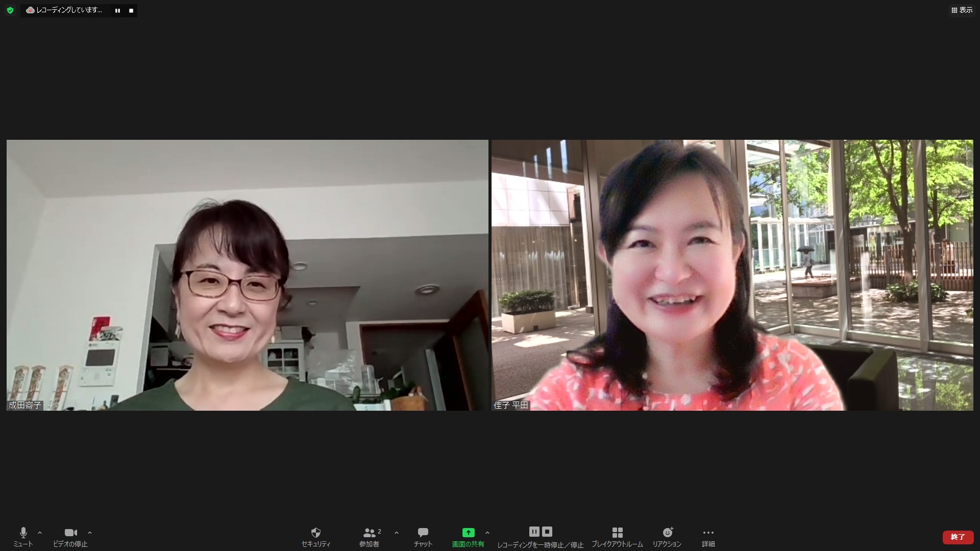The height and width of the screenshot is (551, 980).
Task: Click the 成田容子 name label
Action: pyautogui.click(x=24, y=405)
